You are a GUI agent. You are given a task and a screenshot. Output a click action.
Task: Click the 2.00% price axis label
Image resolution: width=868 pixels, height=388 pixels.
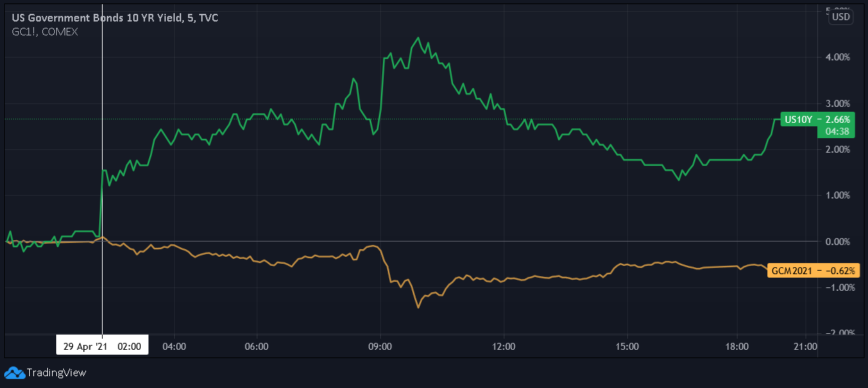[837, 149]
